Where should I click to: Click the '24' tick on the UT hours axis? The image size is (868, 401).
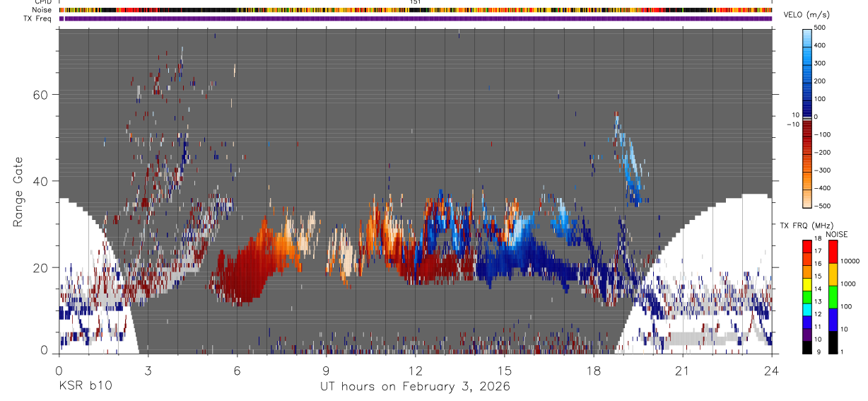click(x=772, y=370)
